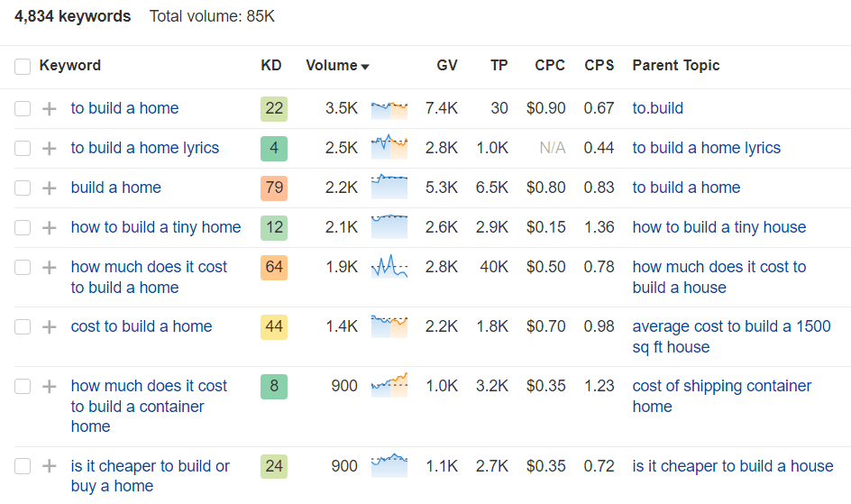Click plus icon next to 'build a home'
The image size is (851, 504).
point(50,188)
